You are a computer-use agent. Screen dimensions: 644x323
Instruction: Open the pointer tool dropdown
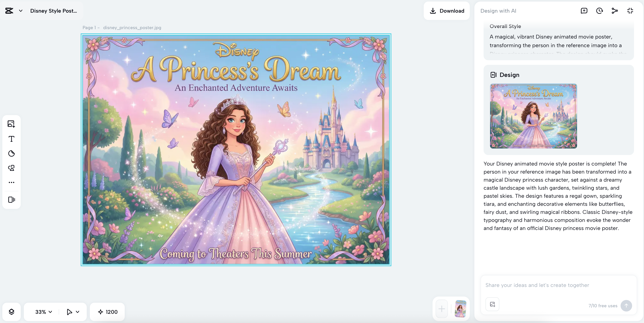78,312
